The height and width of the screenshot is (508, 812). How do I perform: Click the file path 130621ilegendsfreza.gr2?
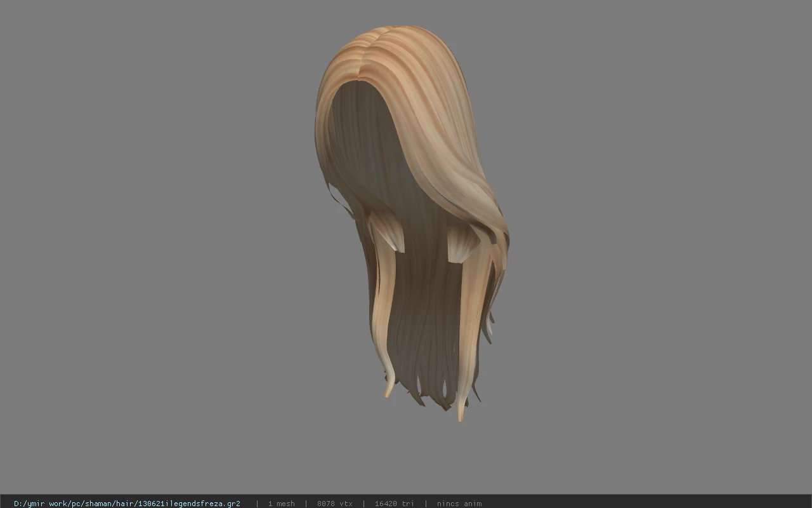[x=127, y=504]
